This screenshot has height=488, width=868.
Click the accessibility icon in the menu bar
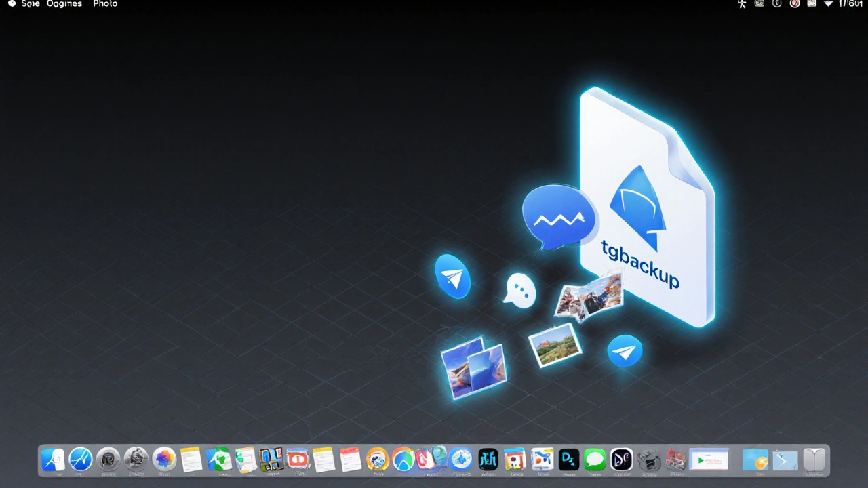[x=742, y=5]
